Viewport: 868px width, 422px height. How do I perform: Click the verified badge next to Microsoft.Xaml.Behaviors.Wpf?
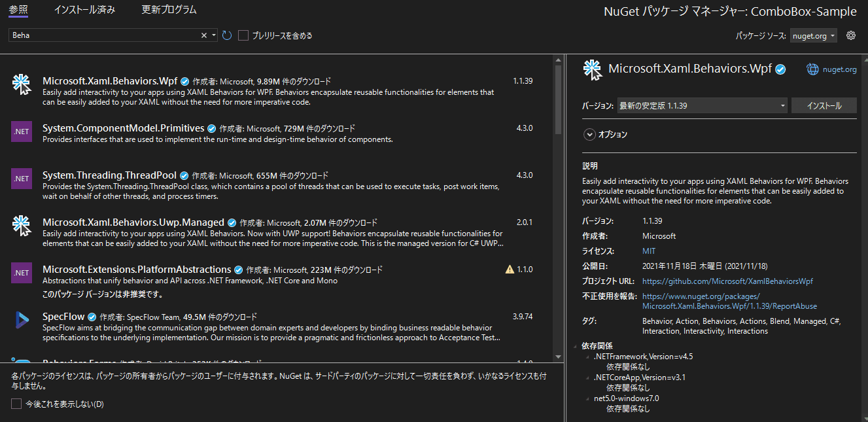tap(184, 80)
